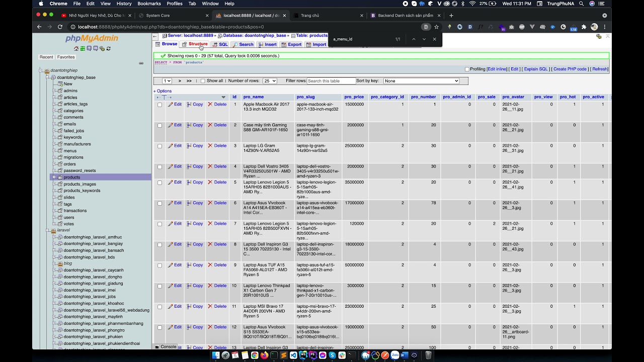Select checkbox for row id 2
The width and height of the screenshot is (644, 362).
(x=160, y=126)
